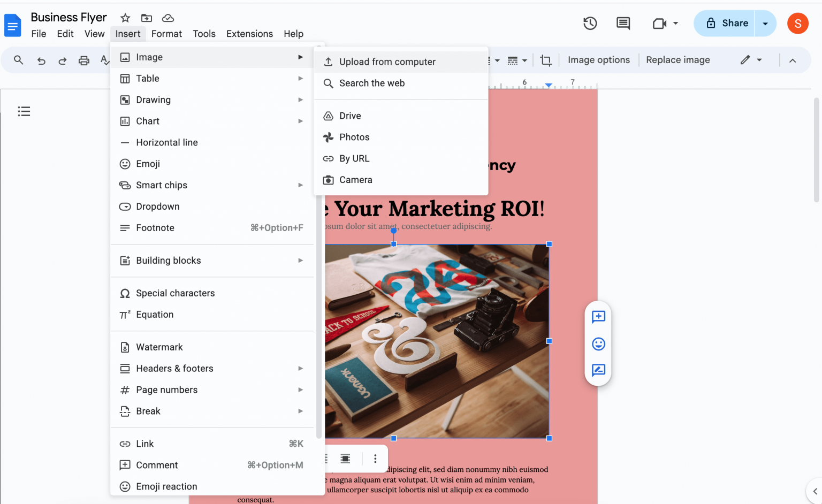822x504 pixels.
Task: Click the Image options button
Action: [x=598, y=60]
